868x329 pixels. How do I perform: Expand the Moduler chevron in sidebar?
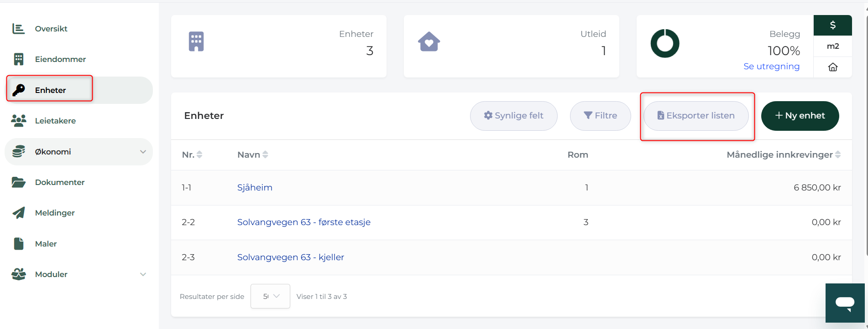click(143, 274)
